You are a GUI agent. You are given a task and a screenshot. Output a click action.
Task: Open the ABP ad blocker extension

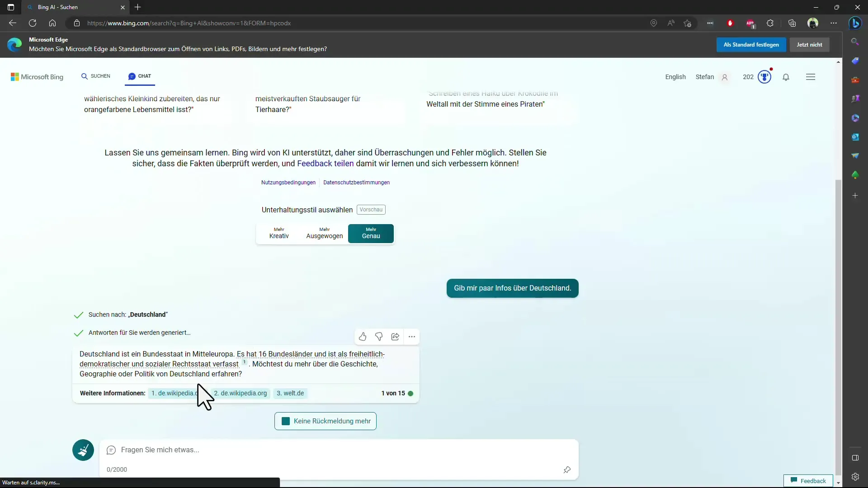(x=750, y=23)
